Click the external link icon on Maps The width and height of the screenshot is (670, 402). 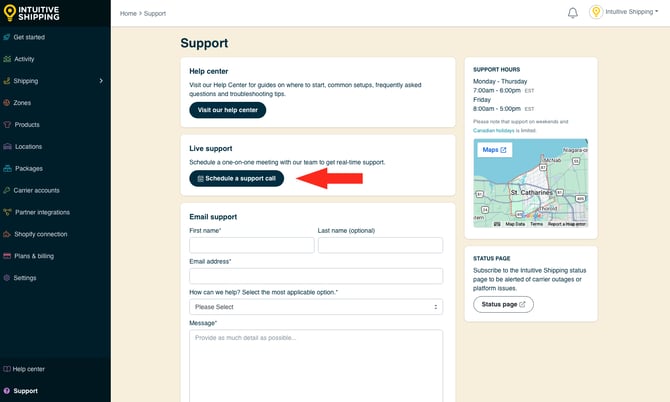pyautogui.click(x=503, y=150)
